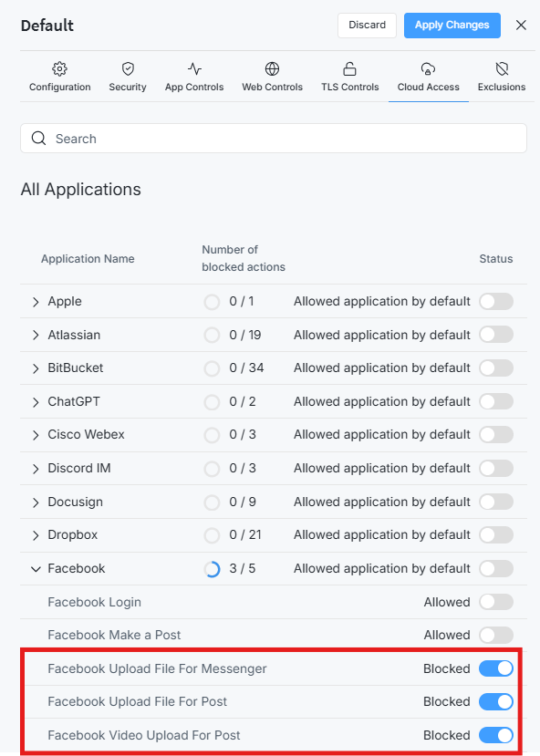Switch to the Security tab
The height and width of the screenshot is (756, 540).
pos(128,77)
